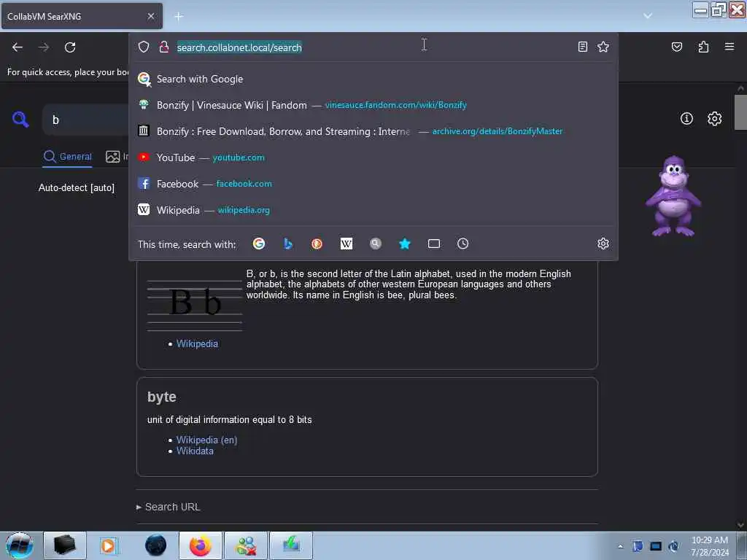Screen dimensions: 747x560
Task: Choose Search with Google suggestion
Action: (x=373, y=79)
